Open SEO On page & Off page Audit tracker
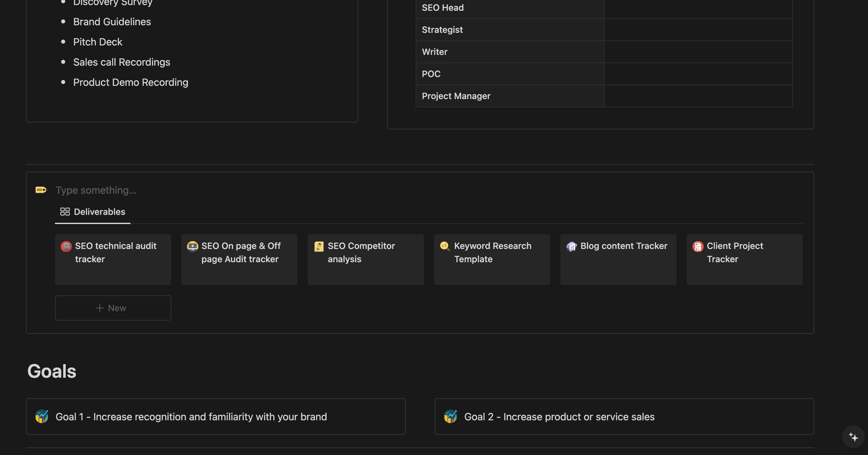The height and width of the screenshot is (455, 868). pos(239,259)
